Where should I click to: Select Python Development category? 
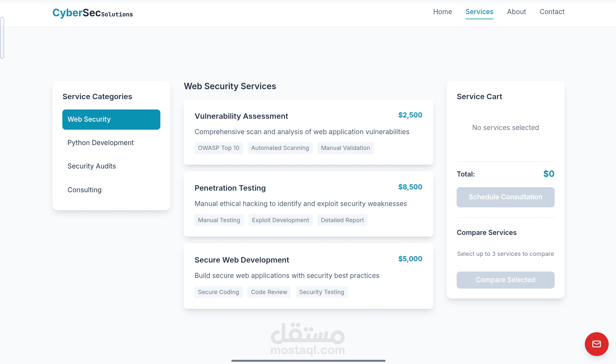click(x=101, y=143)
